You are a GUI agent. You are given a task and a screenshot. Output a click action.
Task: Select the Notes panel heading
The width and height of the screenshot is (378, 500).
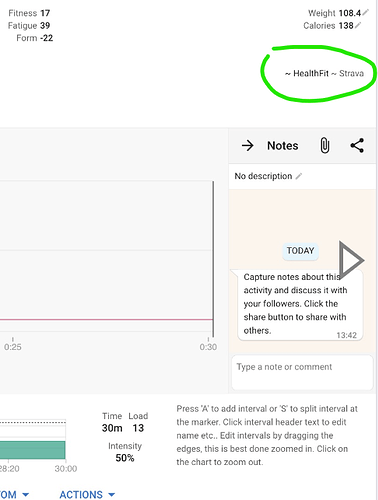283,146
